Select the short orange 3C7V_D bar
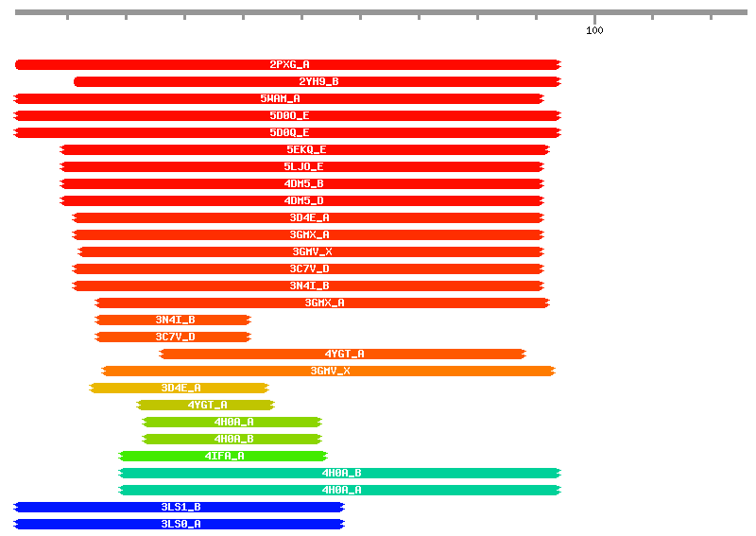756x536 pixels. tap(173, 337)
